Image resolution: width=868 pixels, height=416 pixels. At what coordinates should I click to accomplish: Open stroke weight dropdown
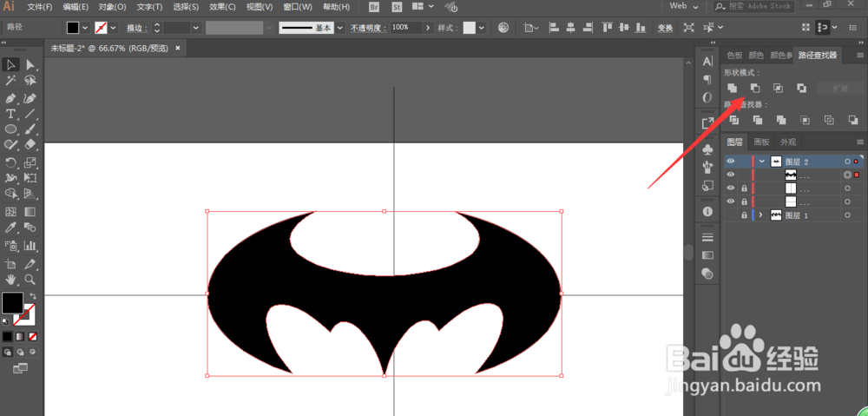click(196, 28)
